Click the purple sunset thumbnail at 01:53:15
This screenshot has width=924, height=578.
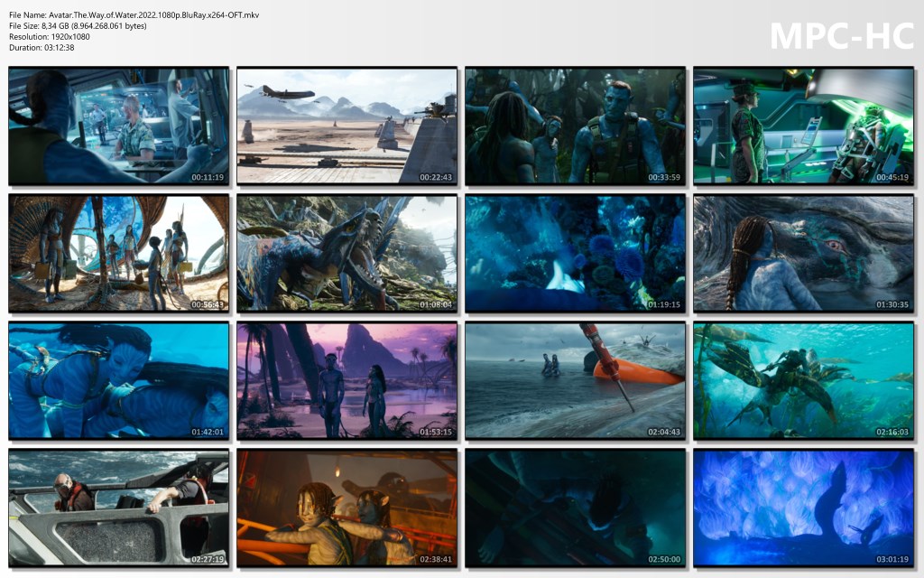347,381
